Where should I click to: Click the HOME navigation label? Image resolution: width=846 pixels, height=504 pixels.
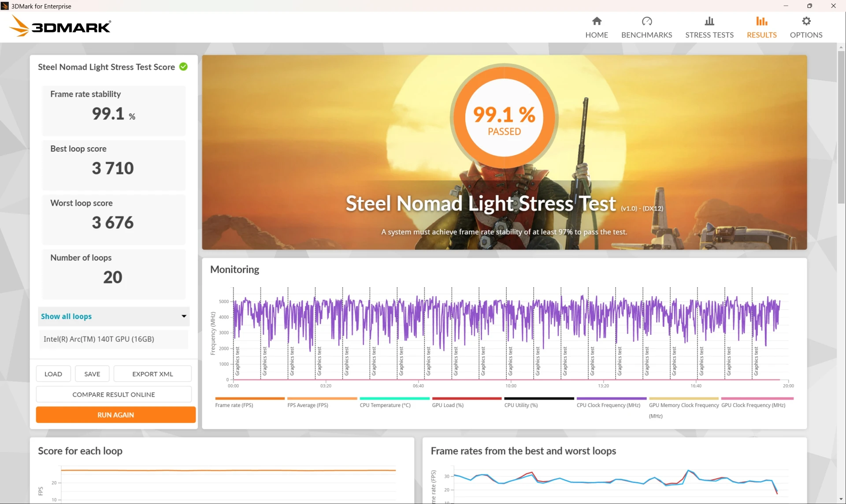coord(597,35)
